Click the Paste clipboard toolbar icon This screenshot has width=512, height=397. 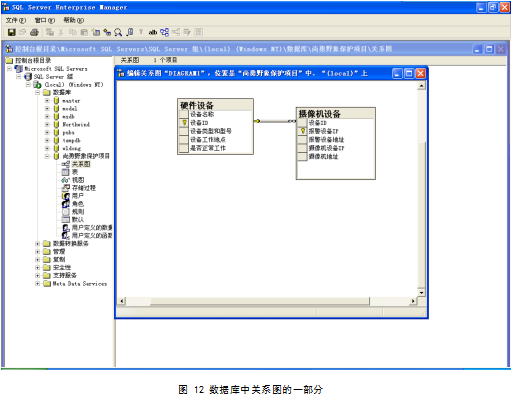(x=84, y=32)
